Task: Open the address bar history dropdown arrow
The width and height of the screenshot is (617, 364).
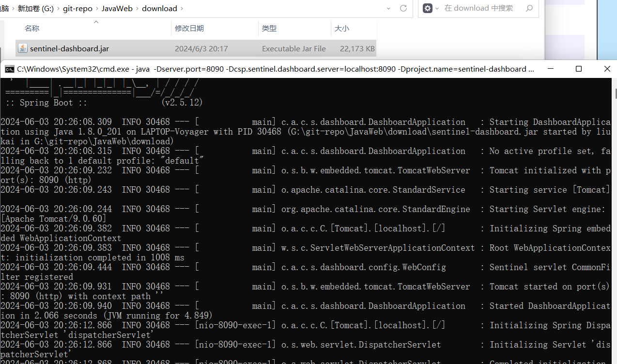Action: (389, 8)
